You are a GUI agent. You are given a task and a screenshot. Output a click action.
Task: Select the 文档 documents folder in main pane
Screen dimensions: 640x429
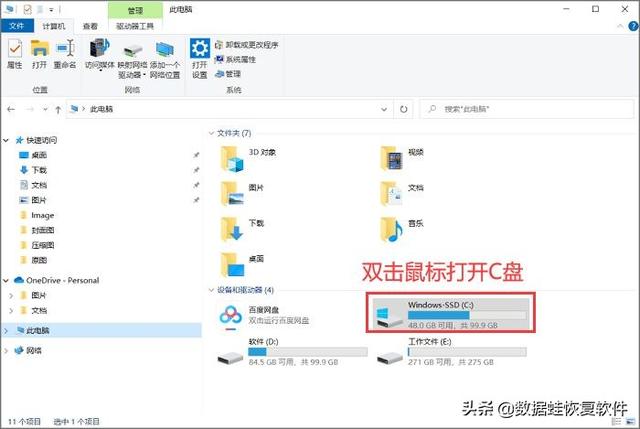click(402, 193)
